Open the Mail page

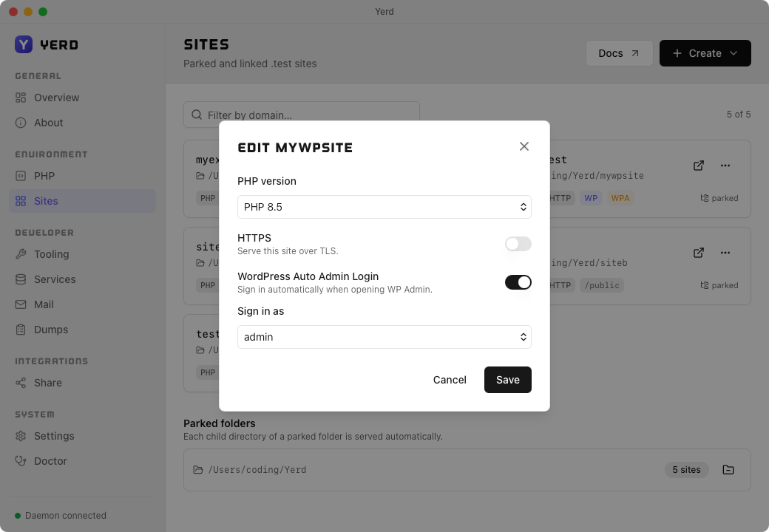[x=82, y=304]
